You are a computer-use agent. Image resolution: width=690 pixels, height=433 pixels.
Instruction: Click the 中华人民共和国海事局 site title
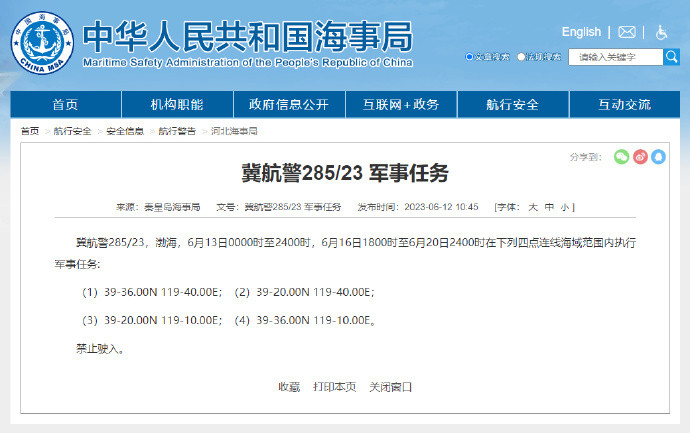pyautogui.click(x=248, y=37)
